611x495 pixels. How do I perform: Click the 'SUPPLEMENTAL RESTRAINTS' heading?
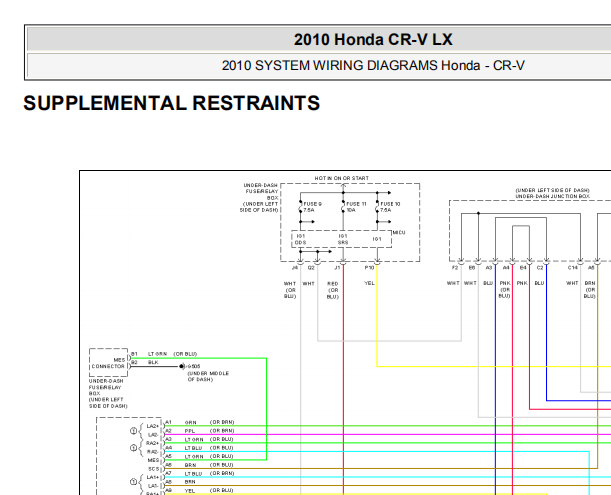pyautogui.click(x=171, y=103)
